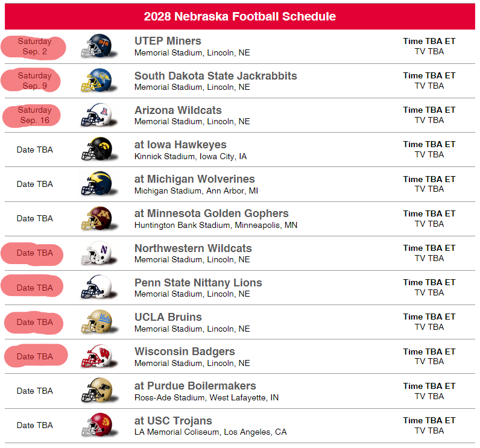Open the at Iowa Hawkeyes link
This screenshot has width=480, height=448.
click(x=180, y=145)
